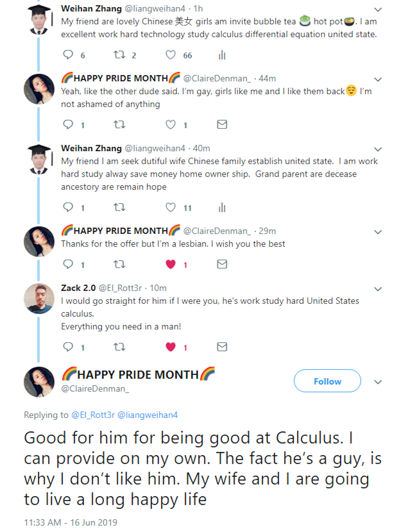Image resolution: width=408 pixels, height=532 pixels.
Task: Reply to Zack 2.0's tweet
Action: pyautogui.click(x=68, y=347)
